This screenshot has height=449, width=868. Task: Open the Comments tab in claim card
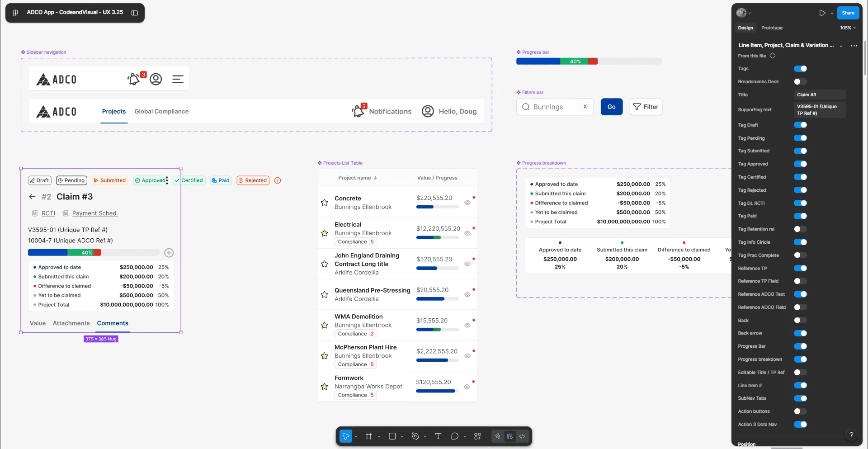pyautogui.click(x=113, y=323)
